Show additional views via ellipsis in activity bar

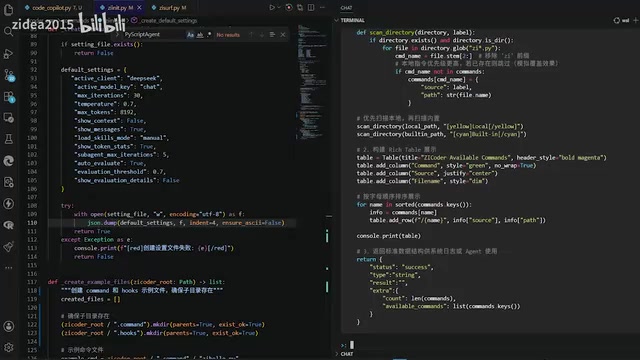[x=8, y=268]
